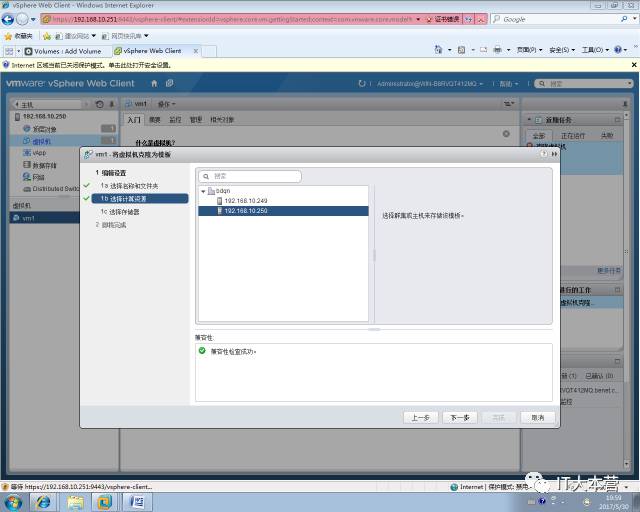
Task: Click the certificate error indicator in address bar
Action: click(x=443, y=19)
